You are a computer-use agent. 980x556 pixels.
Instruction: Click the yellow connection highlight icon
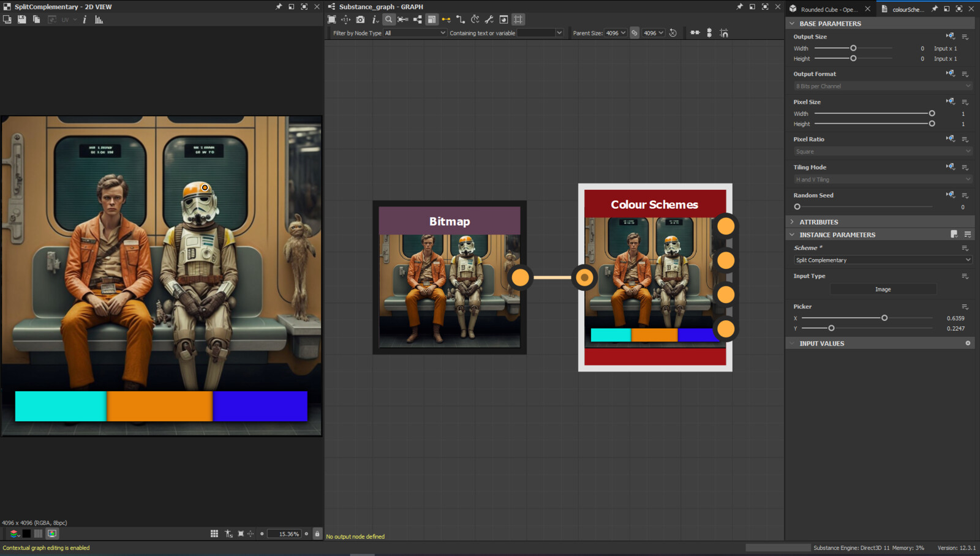click(x=446, y=20)
